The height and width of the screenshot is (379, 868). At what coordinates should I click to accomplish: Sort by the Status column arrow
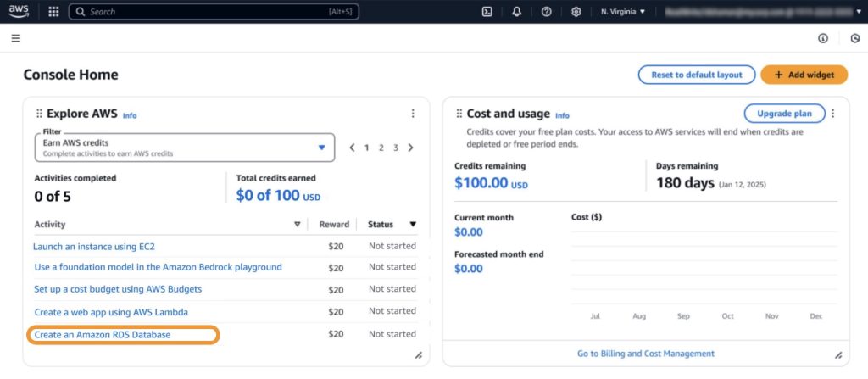[x=413, y=225]
